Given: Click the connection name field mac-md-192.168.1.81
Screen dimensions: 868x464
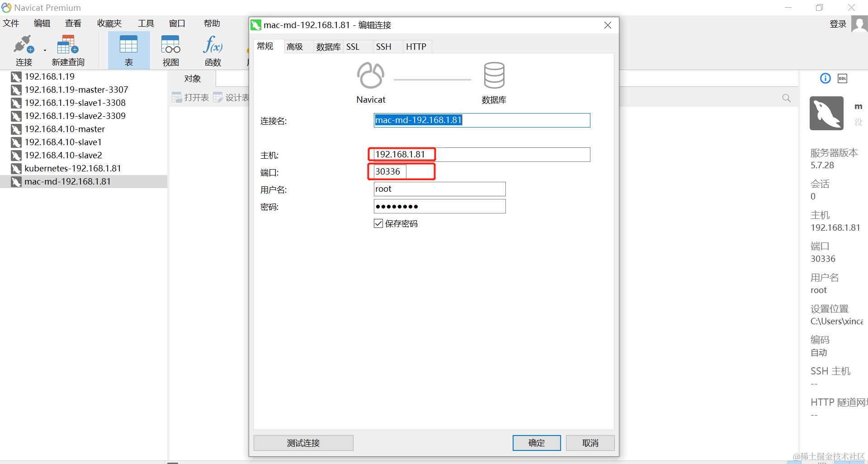Looking at the screenshot, I should 482,120.
